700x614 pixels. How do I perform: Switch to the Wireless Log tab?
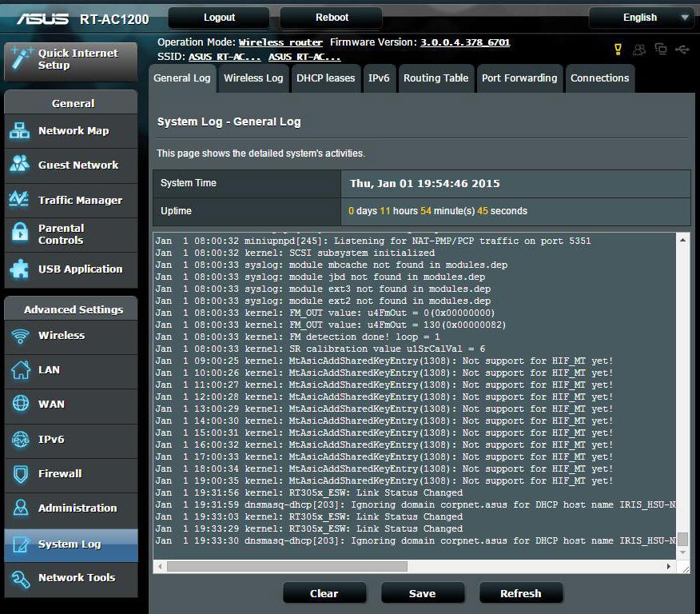pos(253,78)
